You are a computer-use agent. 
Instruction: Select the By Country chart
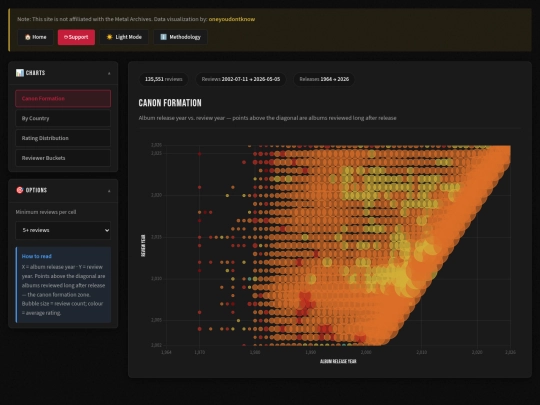click(x=63, y=118)
